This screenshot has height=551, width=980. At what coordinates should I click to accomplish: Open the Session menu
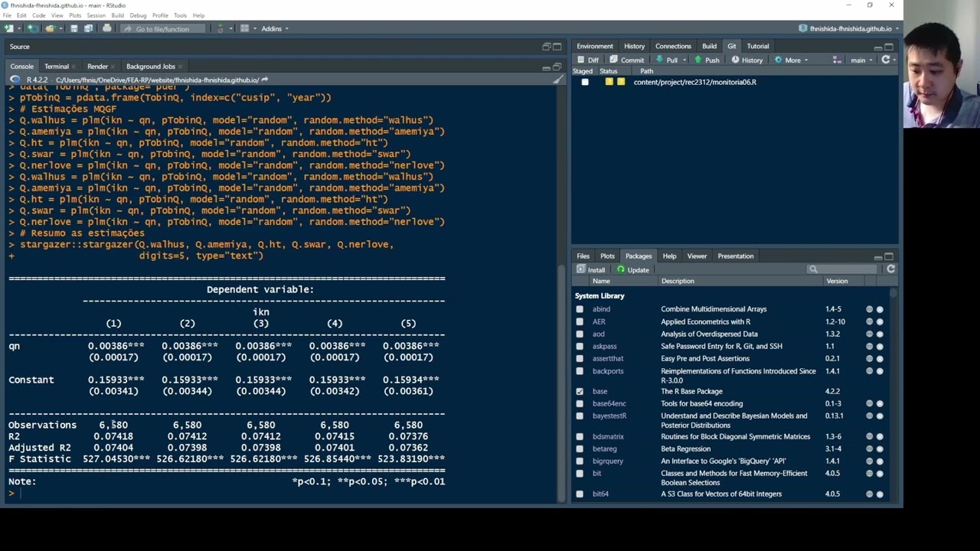(x=96, y=15)
